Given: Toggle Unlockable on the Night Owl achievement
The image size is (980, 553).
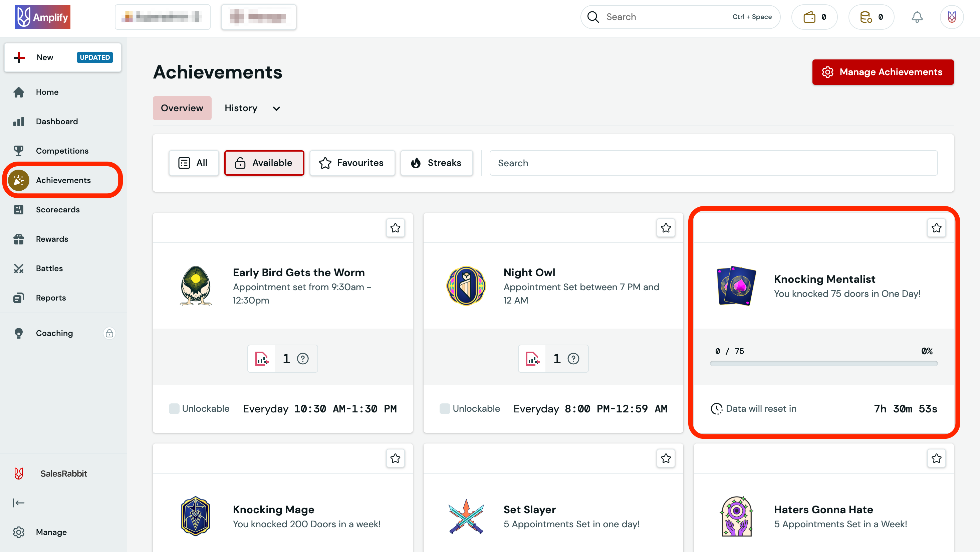Looking at the screenshot, I should [x=445, y=408].
